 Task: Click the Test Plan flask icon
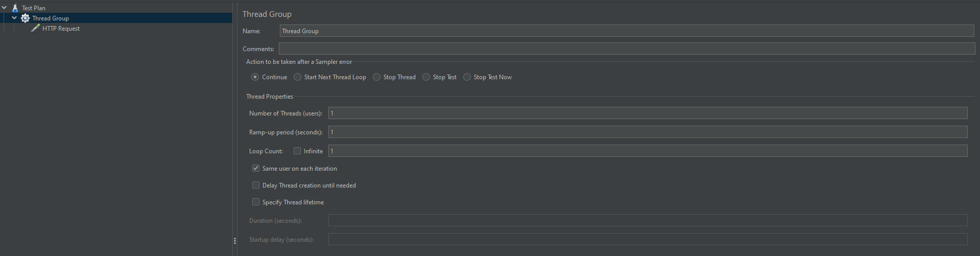[15, 8]
